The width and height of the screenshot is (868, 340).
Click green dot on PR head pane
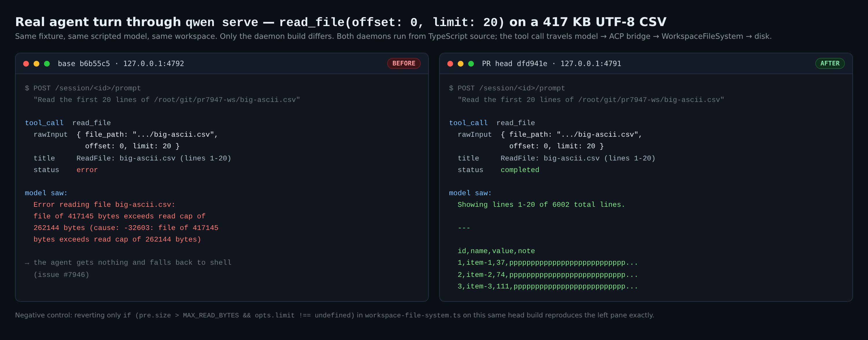pyautogui.click(x=471, y=63)
